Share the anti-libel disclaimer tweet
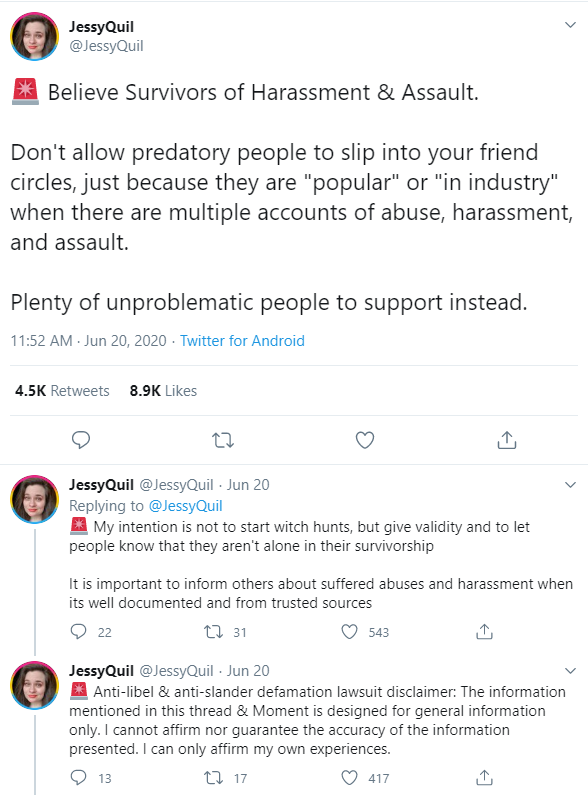The width and height of the screenshot is (588, 795). (484, 777)
